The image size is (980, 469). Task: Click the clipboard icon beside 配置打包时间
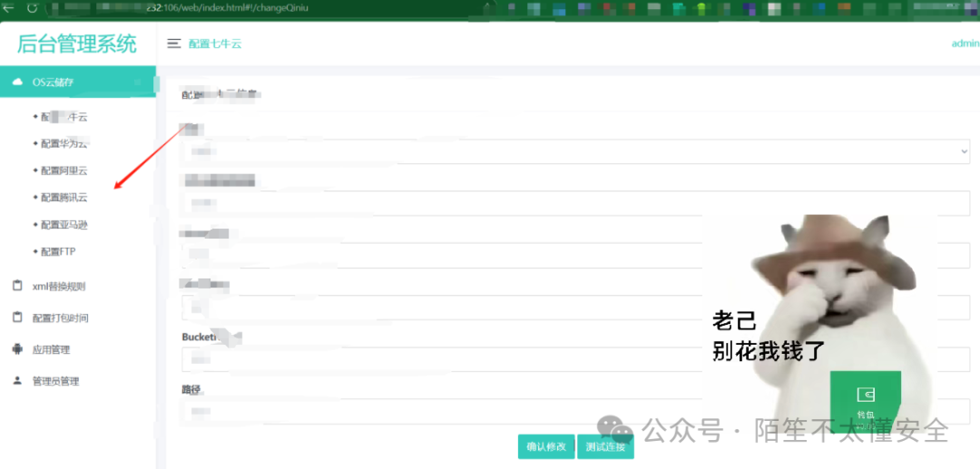pos(17,318)
